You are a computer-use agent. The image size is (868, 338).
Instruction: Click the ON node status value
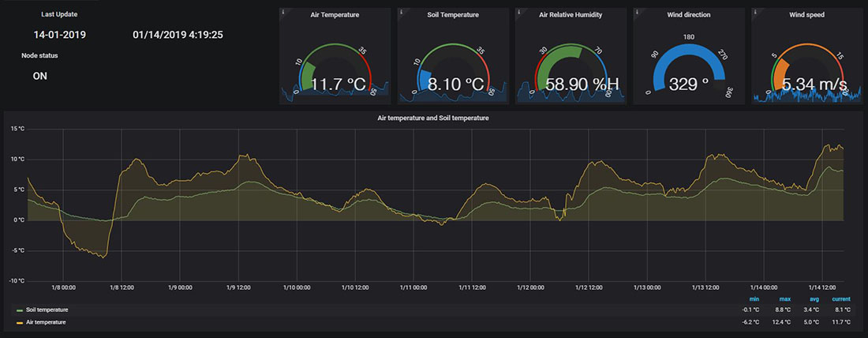click(x=40, y=77)
